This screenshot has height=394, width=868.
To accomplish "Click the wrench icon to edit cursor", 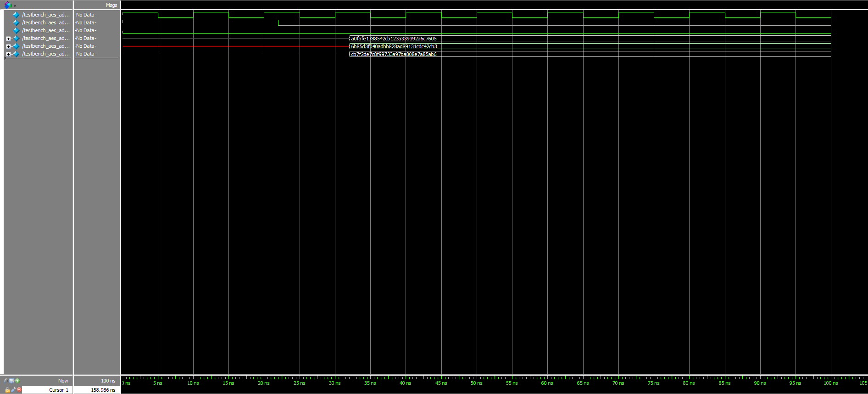I will [14, 390].
